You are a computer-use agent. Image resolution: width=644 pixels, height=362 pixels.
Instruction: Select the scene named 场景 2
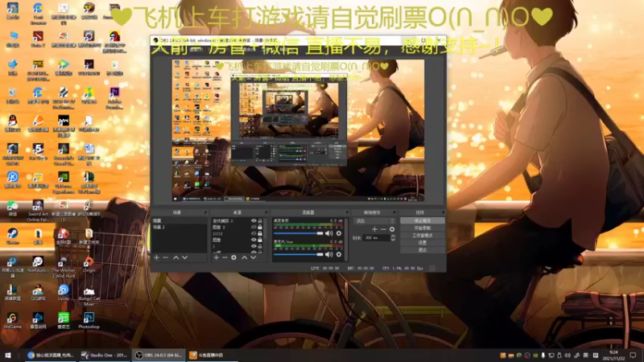point(180,227)
